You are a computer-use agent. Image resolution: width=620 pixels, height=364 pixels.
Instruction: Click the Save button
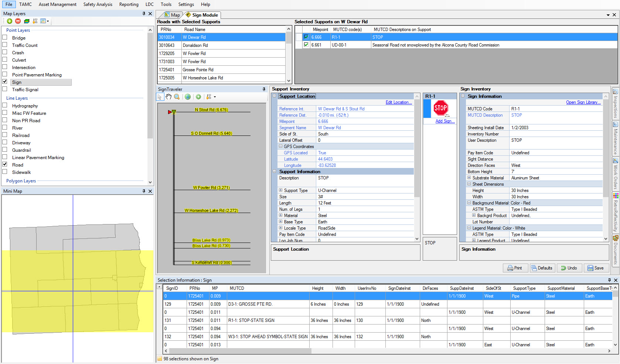coord(596,268)
